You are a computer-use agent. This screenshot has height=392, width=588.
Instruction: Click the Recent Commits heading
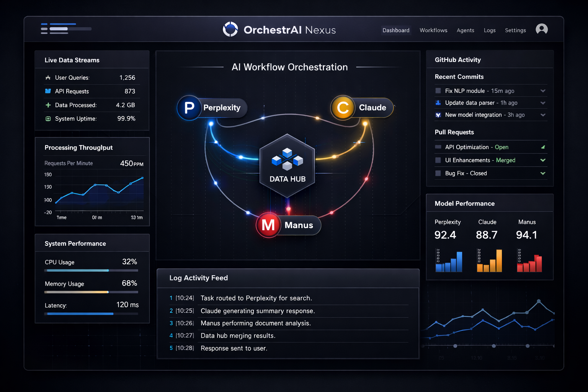click(459, 77)
